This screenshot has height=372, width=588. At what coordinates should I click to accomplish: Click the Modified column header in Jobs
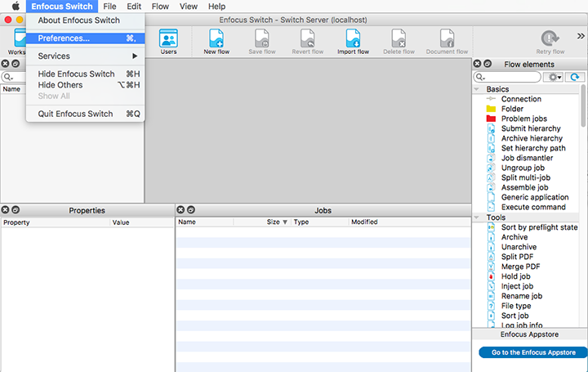[409, 222]
